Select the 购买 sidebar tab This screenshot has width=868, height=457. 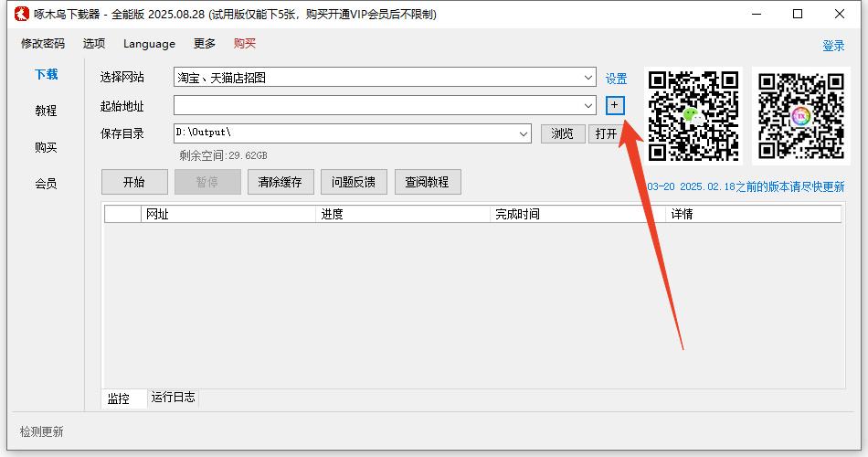click(x=46, y=147)
